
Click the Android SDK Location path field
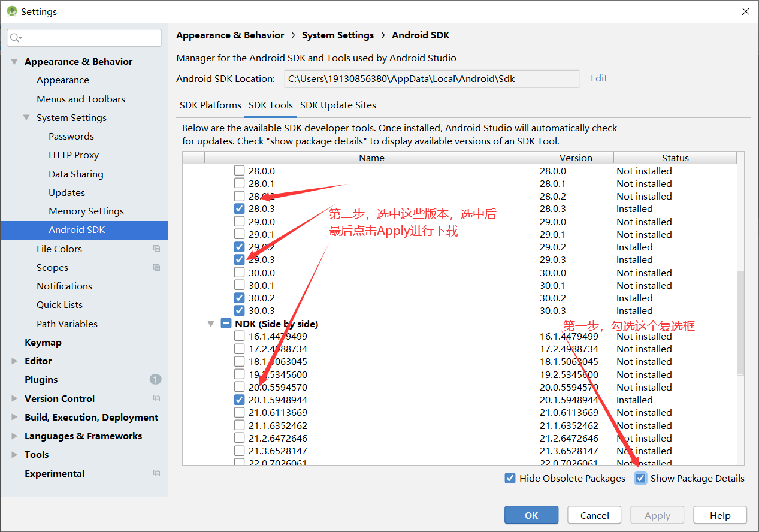tap(431, 78)
